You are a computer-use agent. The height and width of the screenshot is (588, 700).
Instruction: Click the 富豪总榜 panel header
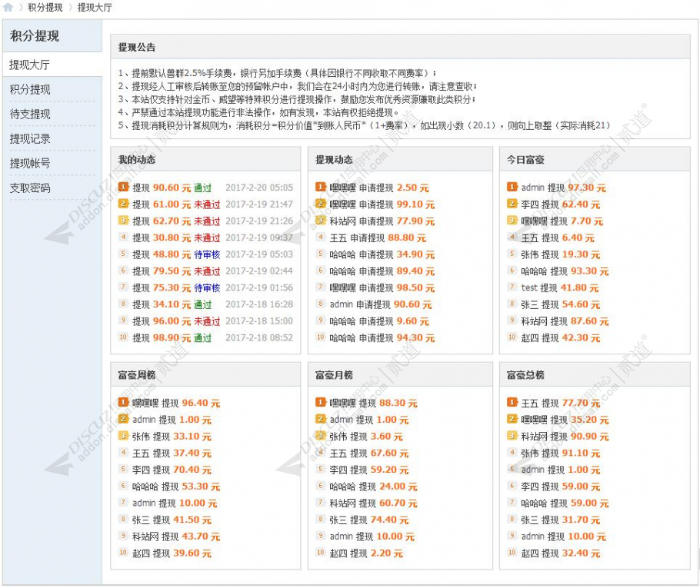pos(595,375)
